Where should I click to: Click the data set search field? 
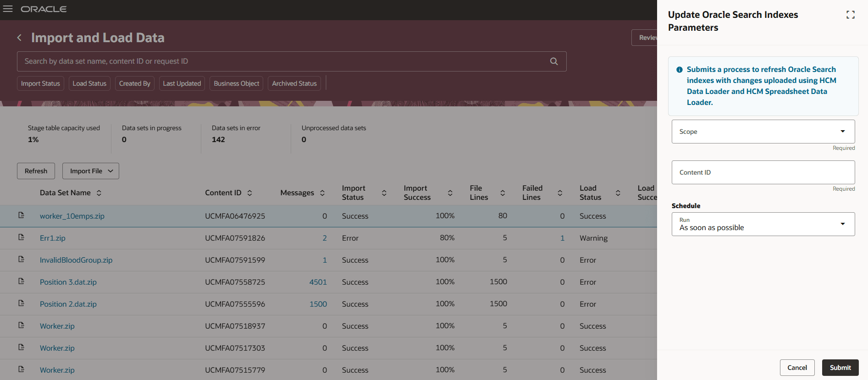tap(292, 61)
